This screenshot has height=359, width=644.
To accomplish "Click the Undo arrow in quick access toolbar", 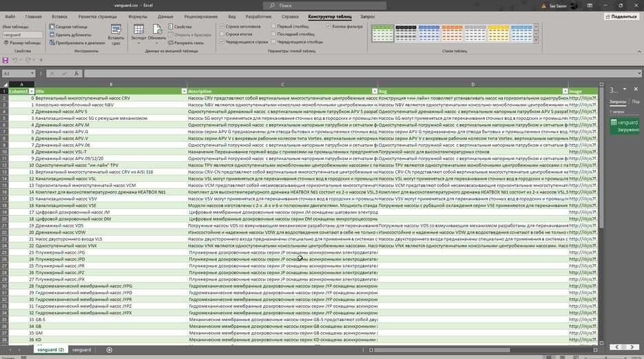I will click(x=14, y=61).
